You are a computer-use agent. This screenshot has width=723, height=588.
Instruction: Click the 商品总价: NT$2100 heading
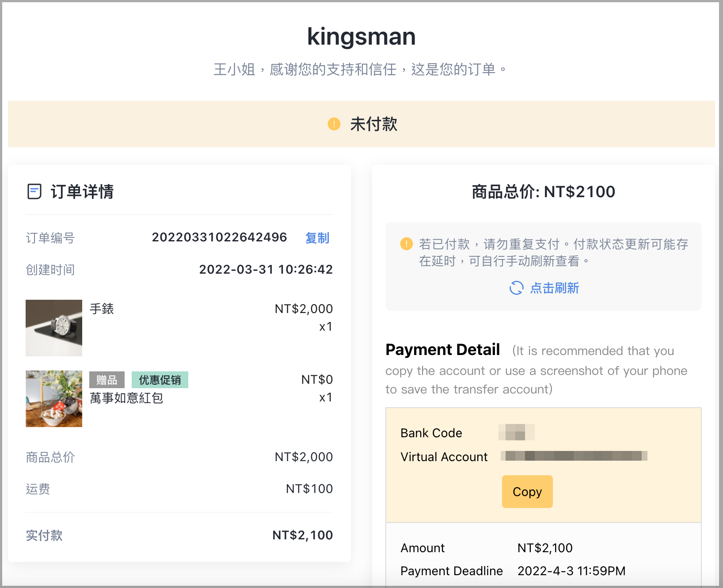point(544,192)
